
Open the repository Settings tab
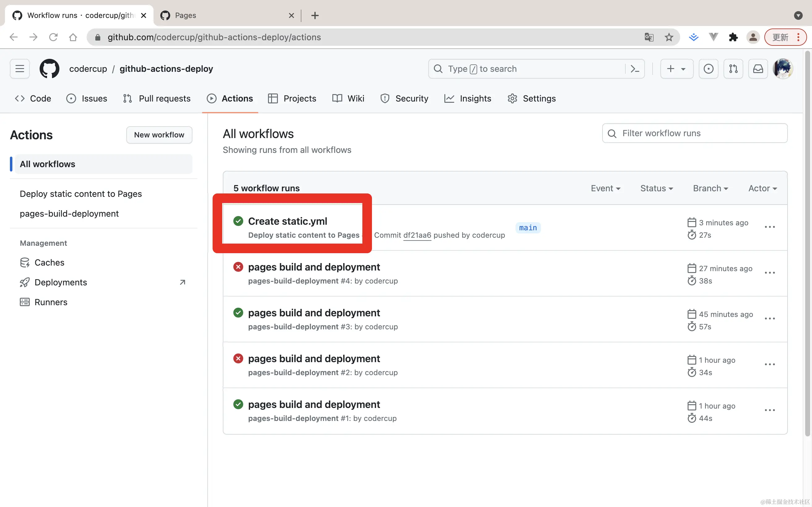point(531,98)
